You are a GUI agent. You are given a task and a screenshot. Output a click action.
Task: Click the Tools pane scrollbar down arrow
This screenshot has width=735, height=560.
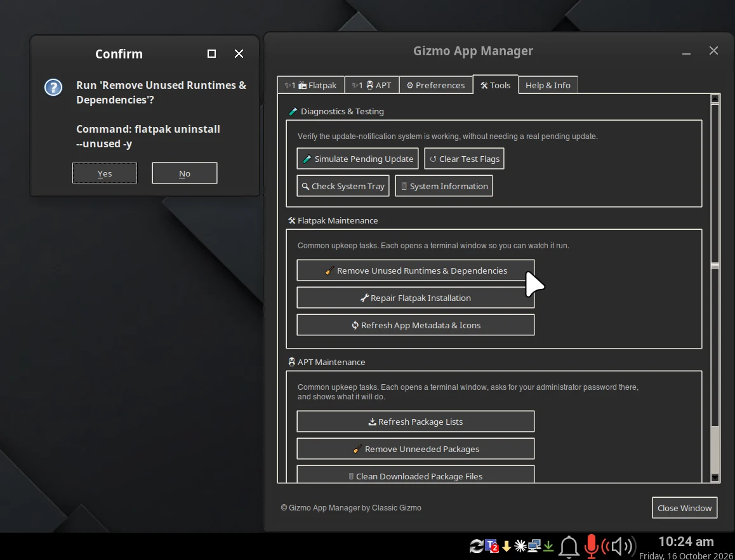(715, 477)
